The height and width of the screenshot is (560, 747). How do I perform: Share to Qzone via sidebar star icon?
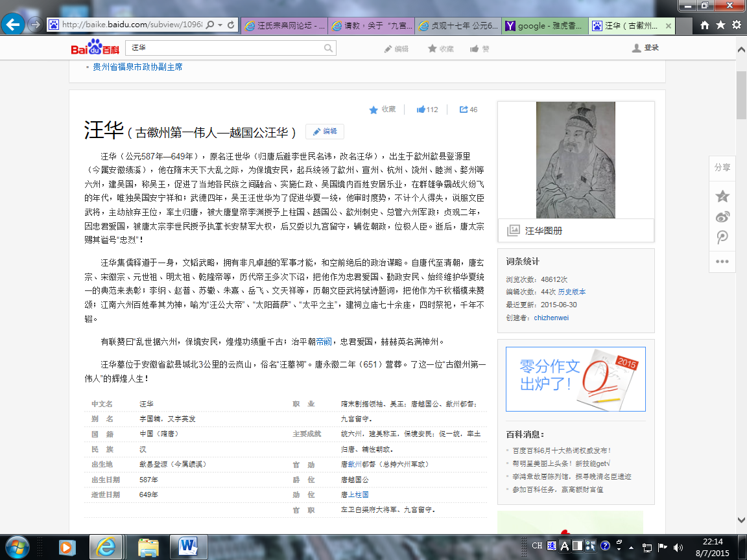pyautogui.click(x=722, y=196)
